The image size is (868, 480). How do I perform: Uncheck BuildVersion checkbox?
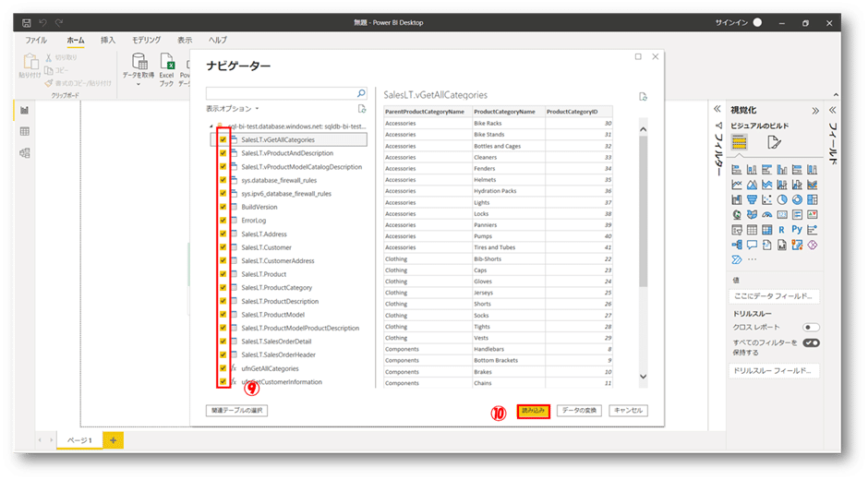point(223,207)
